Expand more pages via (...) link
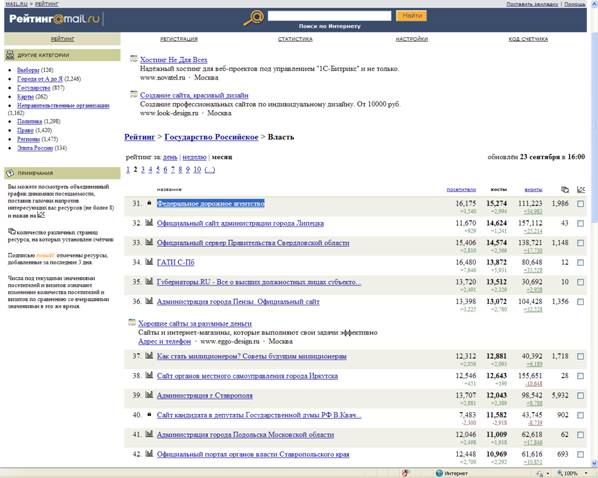This screenshot has width=598, height=478. 210,170
